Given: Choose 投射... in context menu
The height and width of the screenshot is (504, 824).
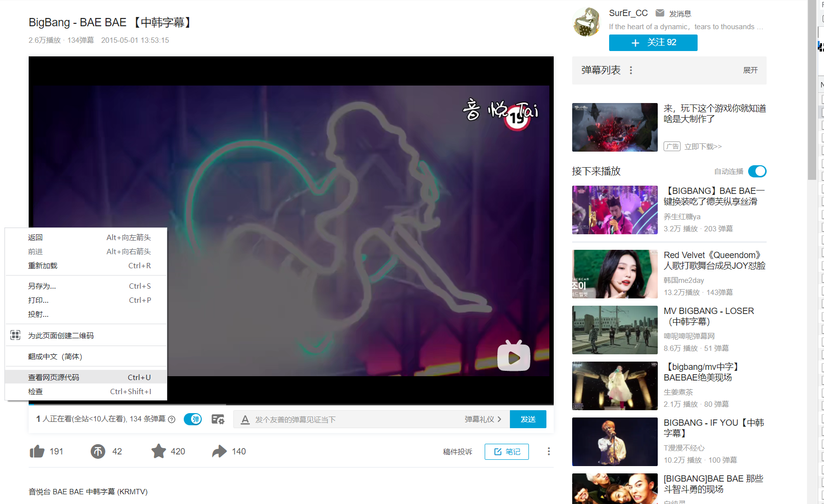Looking at the screenshot, I should [x=86, y=314].
